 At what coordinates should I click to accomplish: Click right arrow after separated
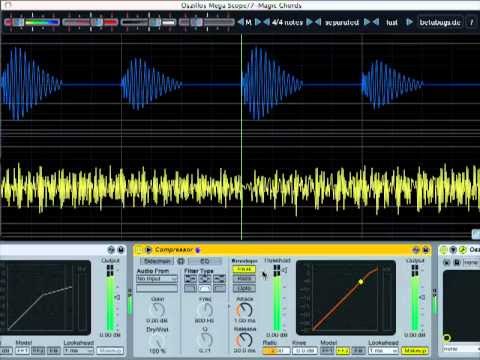pos(367,22)
